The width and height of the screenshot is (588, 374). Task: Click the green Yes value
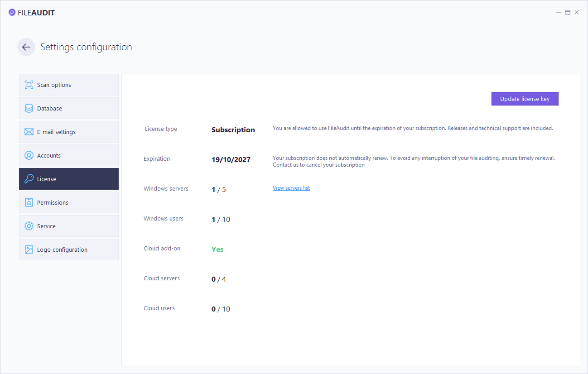tap(217, 249)
